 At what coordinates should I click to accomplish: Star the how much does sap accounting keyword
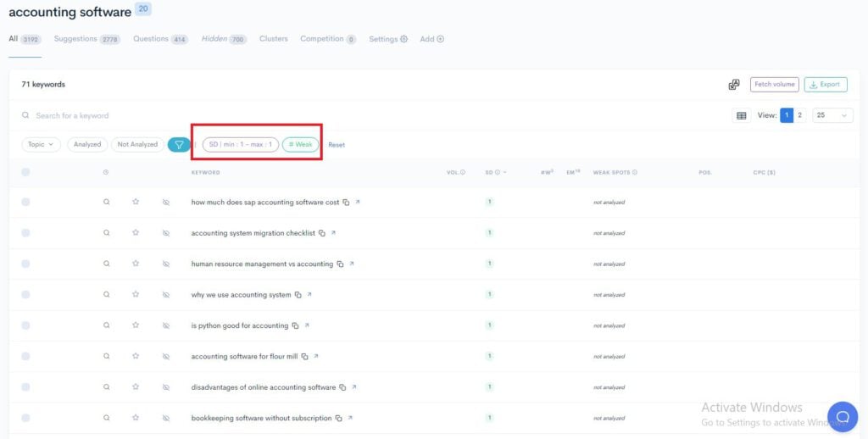[x=136, y=202]
